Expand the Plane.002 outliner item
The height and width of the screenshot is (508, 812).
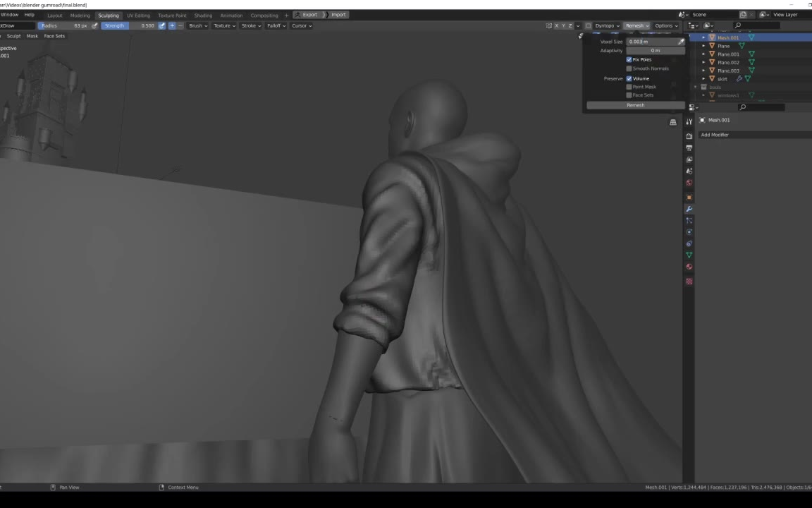(x=703, y=63)
